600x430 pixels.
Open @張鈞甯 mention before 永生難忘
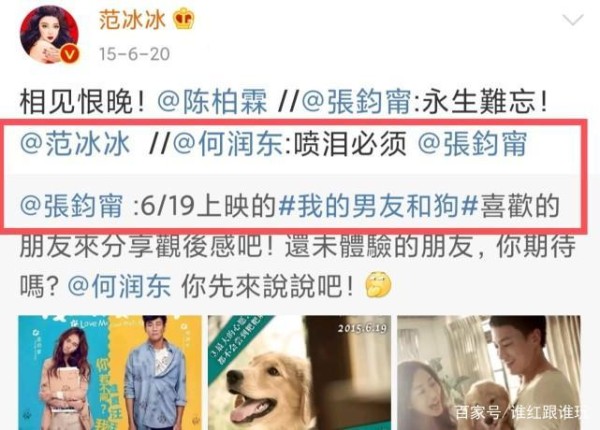coord(356,102)
